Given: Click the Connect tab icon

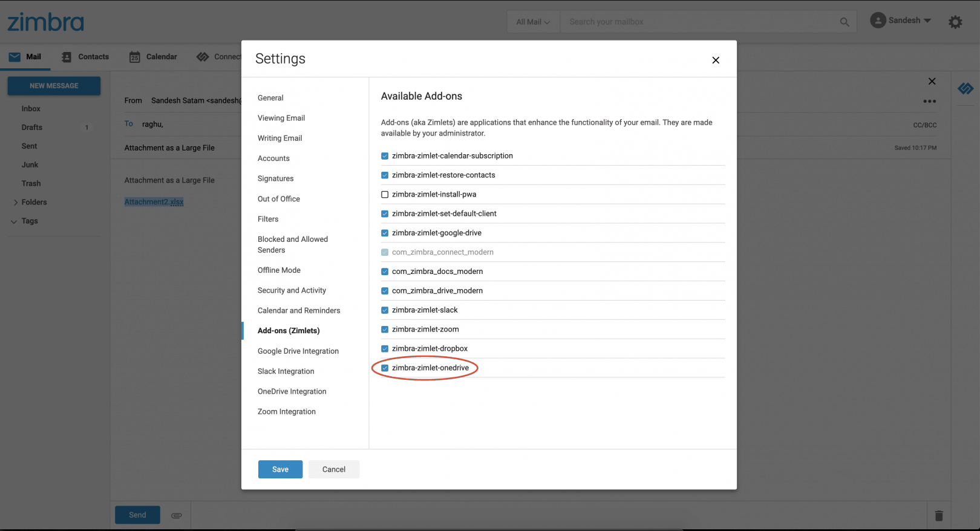Looking at the screenshot, I should click(x=203, y=57).
